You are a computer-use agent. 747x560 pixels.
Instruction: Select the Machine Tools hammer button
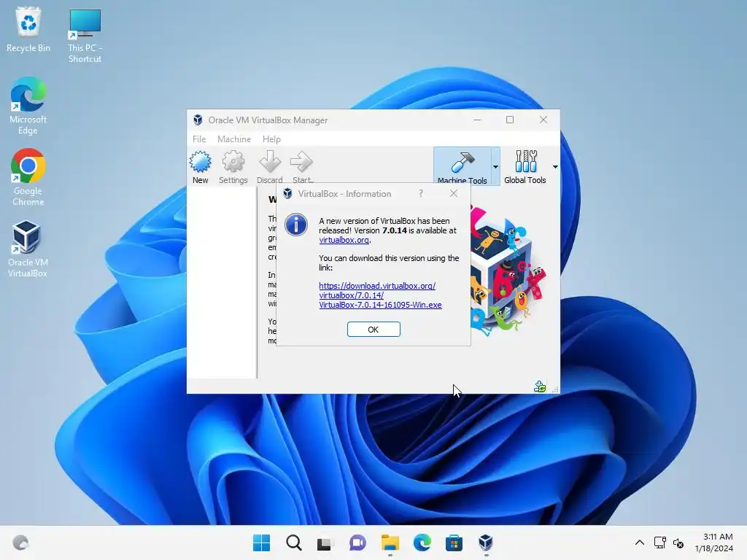coord(462,167)
